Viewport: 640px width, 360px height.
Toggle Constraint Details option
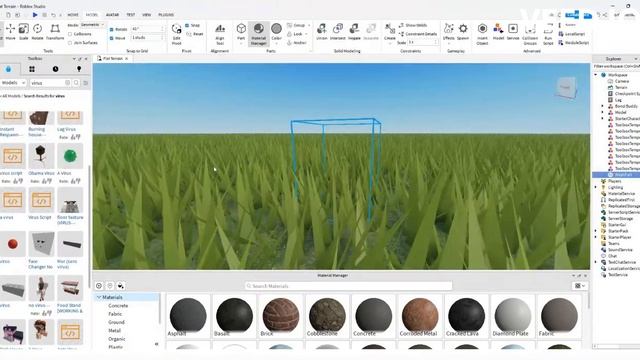[x=418, y=34]
